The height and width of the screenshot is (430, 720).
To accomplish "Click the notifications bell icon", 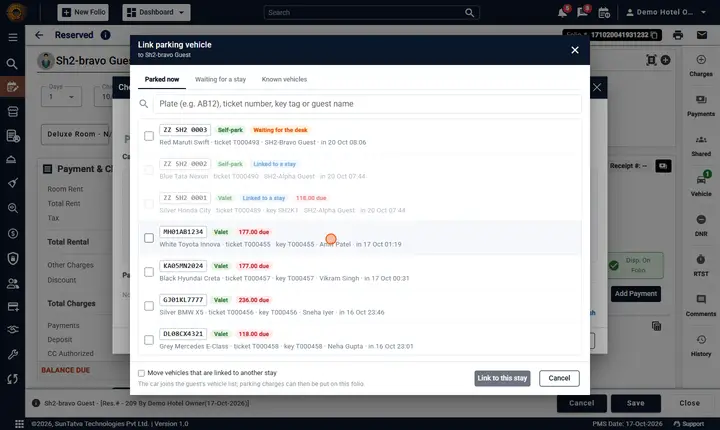I will [562, 12].
